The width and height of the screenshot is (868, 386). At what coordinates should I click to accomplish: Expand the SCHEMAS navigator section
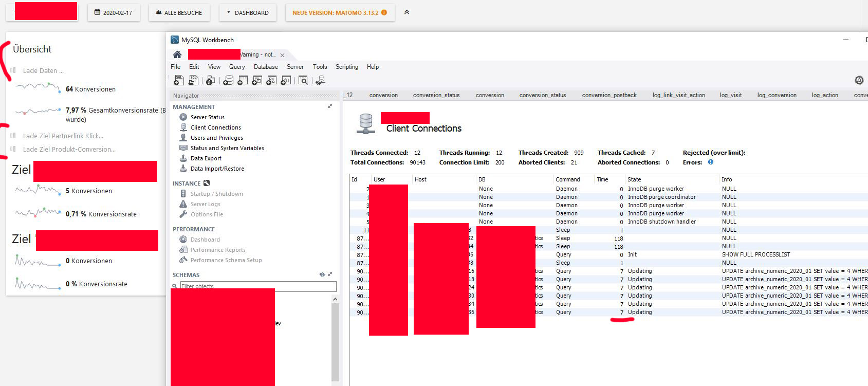[330, 274]
